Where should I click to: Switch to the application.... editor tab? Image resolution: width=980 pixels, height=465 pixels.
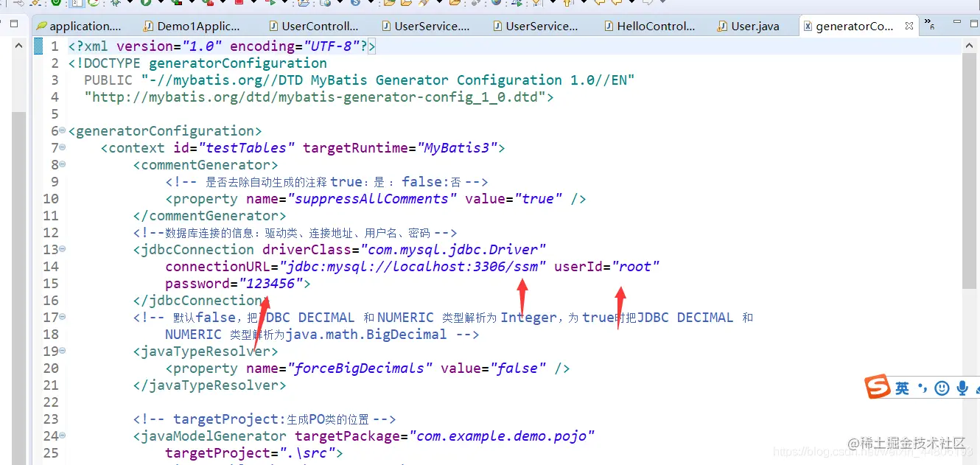pos(78,26)
